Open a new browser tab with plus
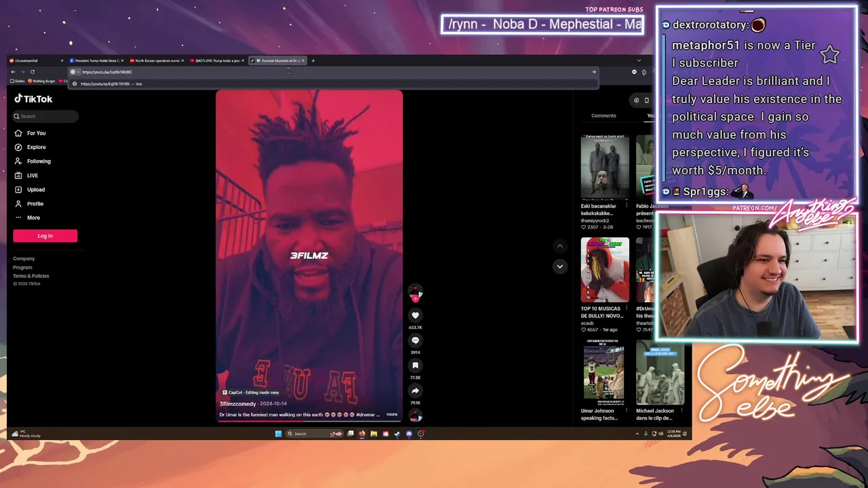The image size is (868, 488). pos(313,60)
